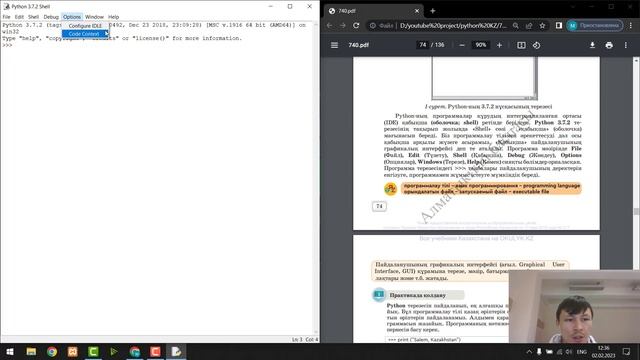Open the Chrome three-dot menu
The width and height of the screenshot is (640, 360).
point(631,25)
